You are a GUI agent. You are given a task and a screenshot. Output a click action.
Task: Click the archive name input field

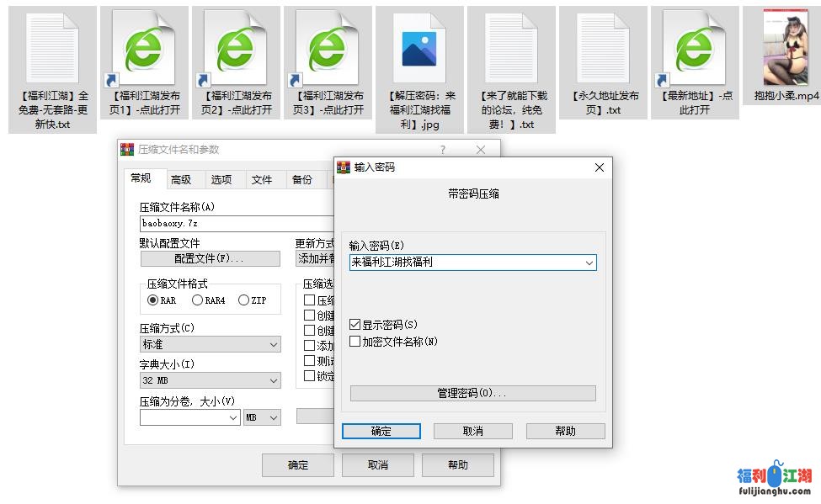pos(236,224)
